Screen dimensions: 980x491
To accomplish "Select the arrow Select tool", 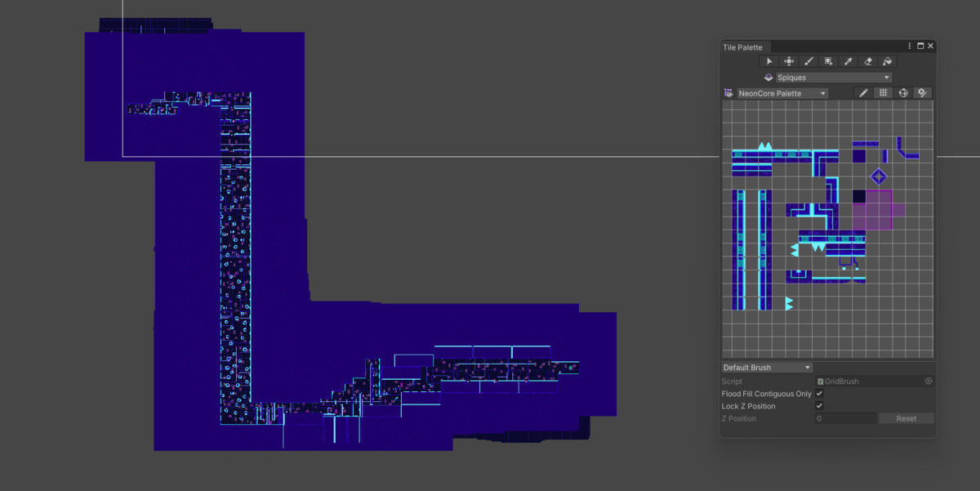I will click(769, 61).
